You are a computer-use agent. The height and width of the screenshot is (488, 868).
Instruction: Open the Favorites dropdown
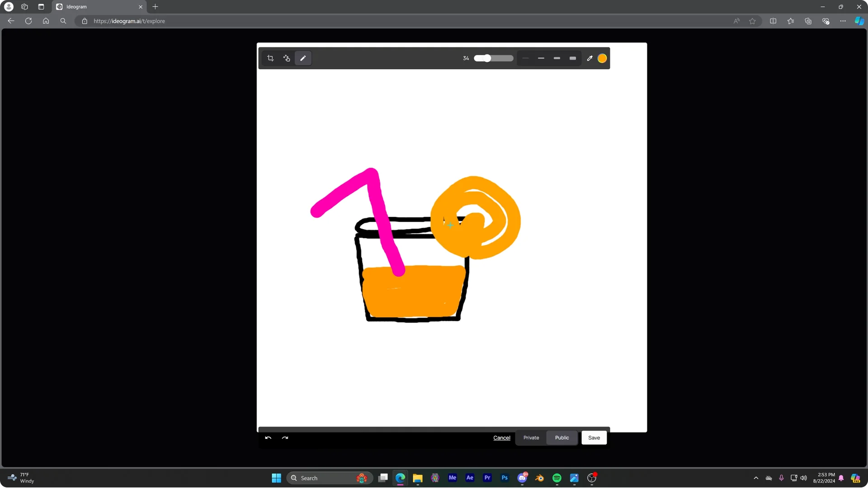(791, 21)
